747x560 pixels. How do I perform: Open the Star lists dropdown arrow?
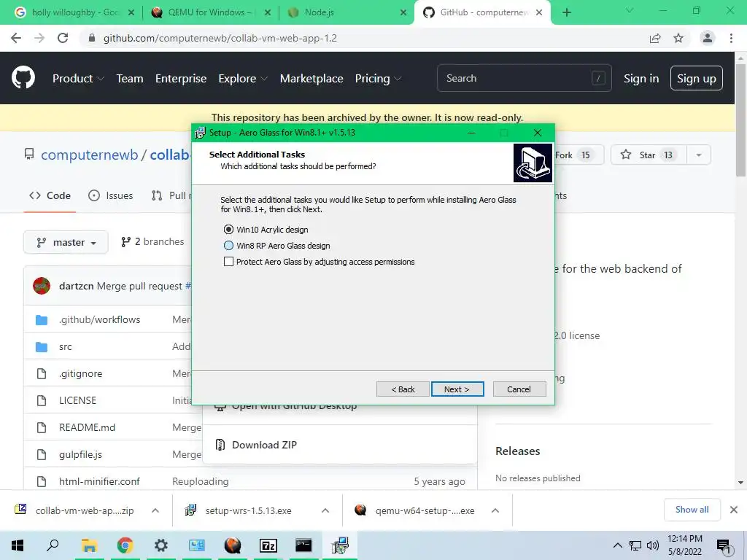point(698,155)
